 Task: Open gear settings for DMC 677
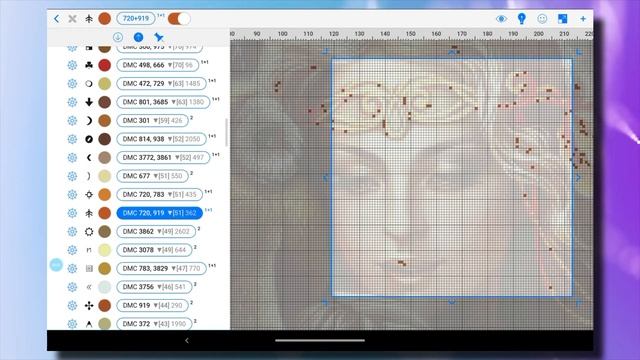(72, 176)
